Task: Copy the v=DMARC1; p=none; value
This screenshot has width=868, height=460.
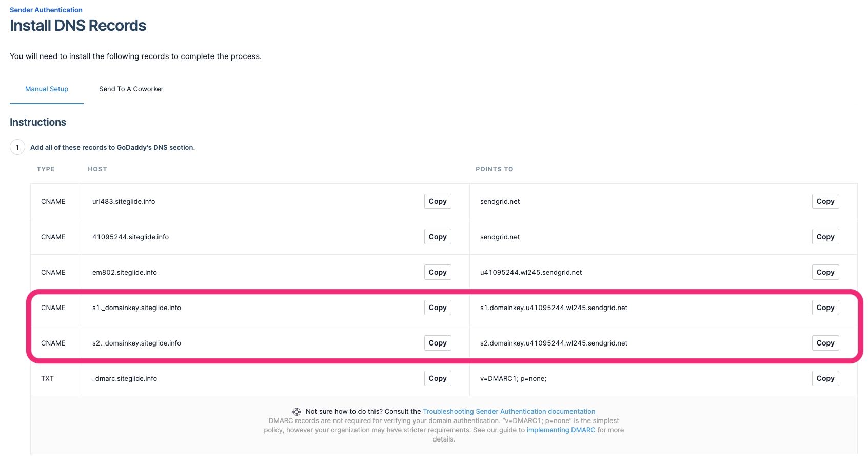Action: click(825, 378)
